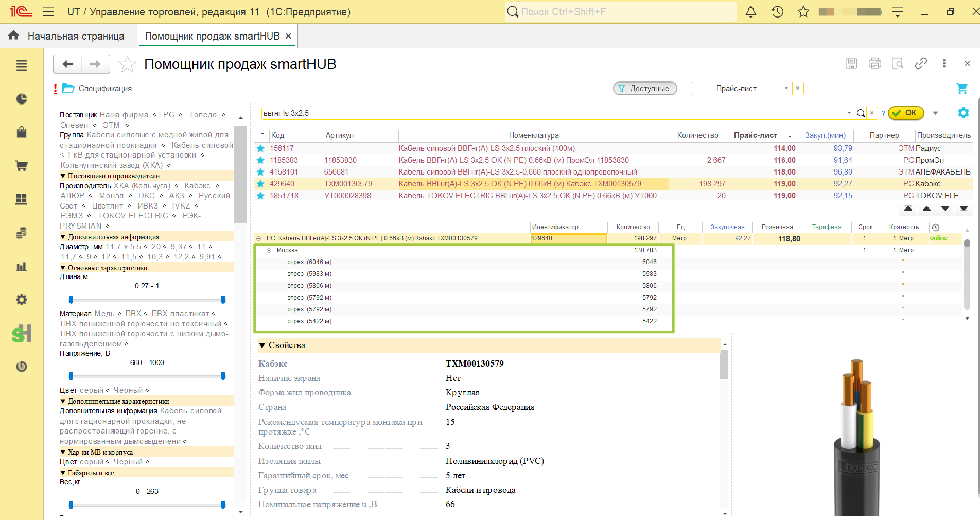The image size is (980, 520).
Task: Copy link with the chain icon
Action: click(921, 63)
